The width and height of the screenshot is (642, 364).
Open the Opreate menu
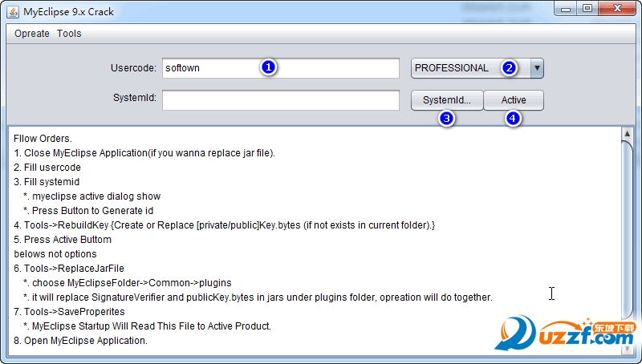tap(32, 34)
